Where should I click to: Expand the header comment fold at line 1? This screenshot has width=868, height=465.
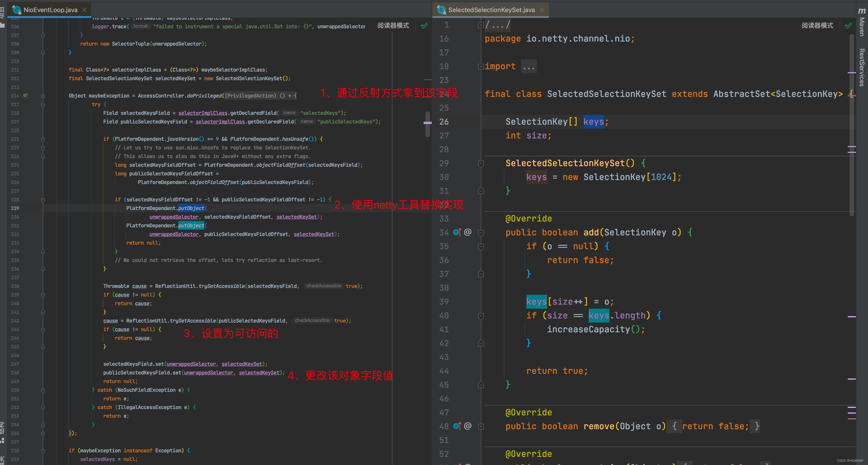(481, 25)
